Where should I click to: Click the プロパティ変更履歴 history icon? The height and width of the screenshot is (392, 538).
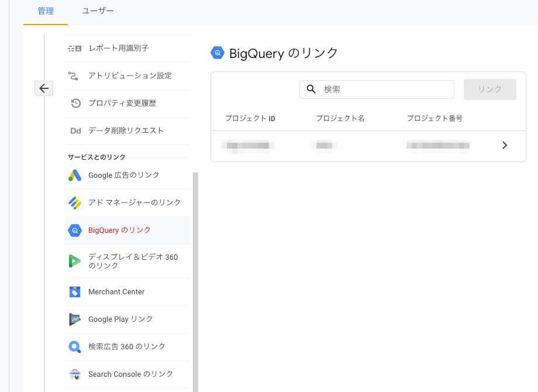pos(75,104)
